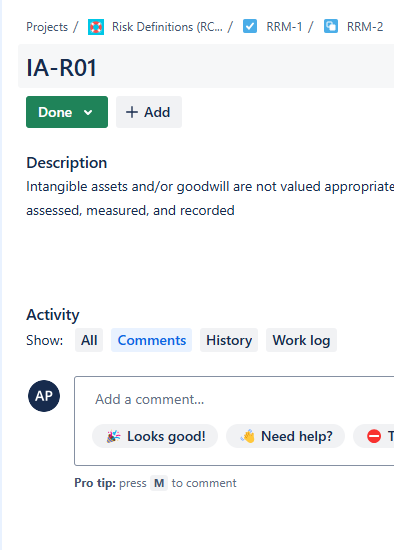394x550 pixels.
Task: Edit the IA-R01 issue title
Action: coord(207,67)
